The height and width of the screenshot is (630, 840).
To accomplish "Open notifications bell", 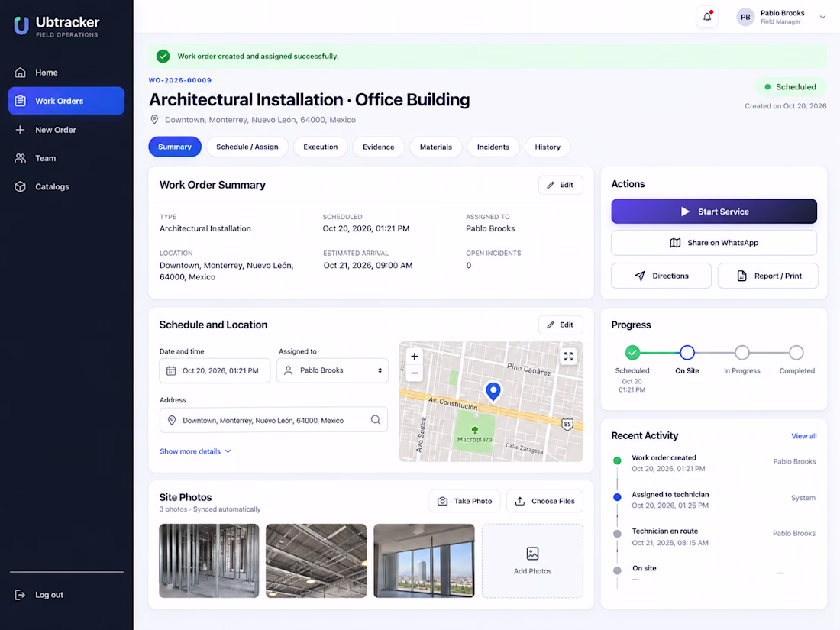I will [707, 17].
